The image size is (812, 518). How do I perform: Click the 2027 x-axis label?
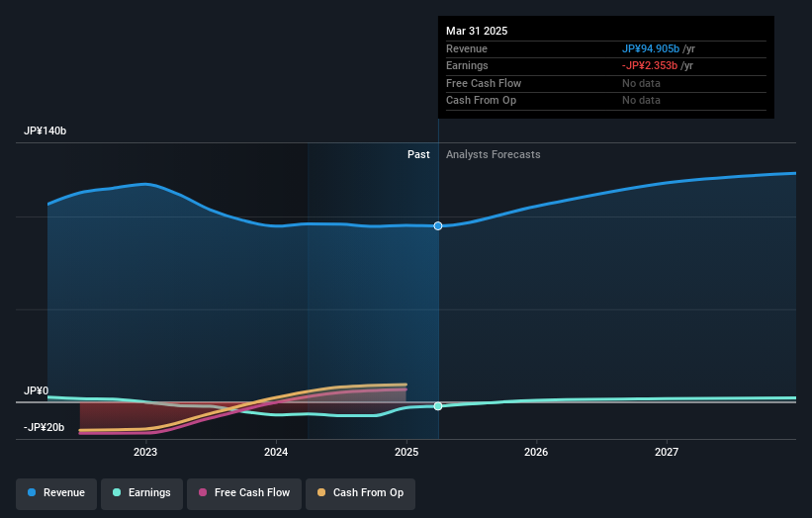click(667, 453)
